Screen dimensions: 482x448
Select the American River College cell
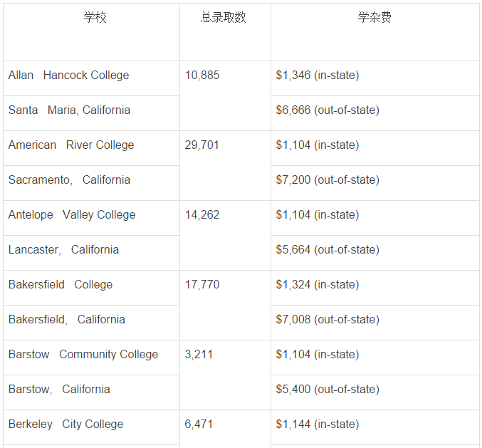click(x=92, y=148)
